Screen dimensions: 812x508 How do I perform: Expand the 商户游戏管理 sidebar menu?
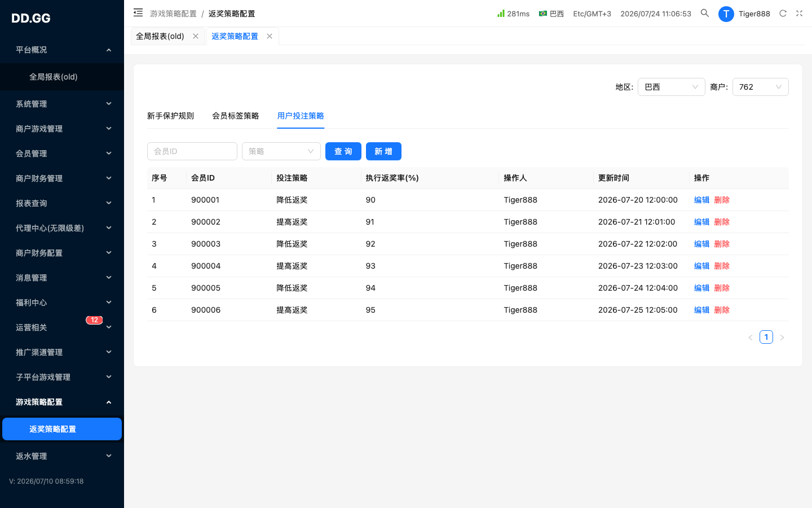62,129
